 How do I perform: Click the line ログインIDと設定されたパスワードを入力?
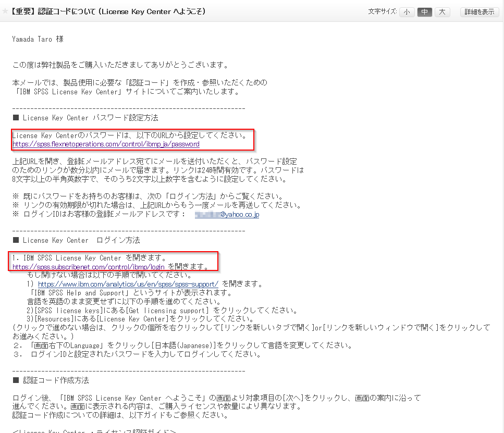click(x=137, y=354)
